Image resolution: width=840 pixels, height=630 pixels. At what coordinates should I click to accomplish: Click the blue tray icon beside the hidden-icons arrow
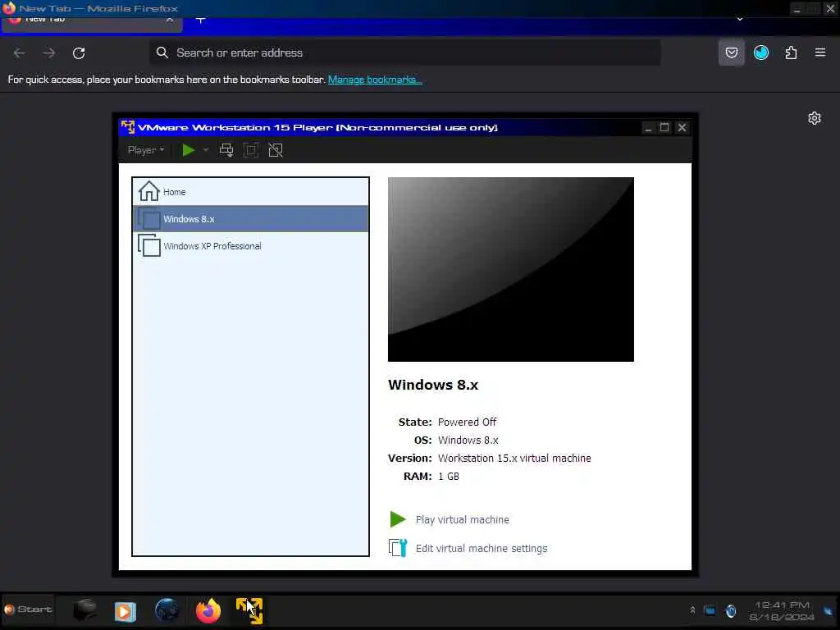pyautogui.click(x=710, y=610)
